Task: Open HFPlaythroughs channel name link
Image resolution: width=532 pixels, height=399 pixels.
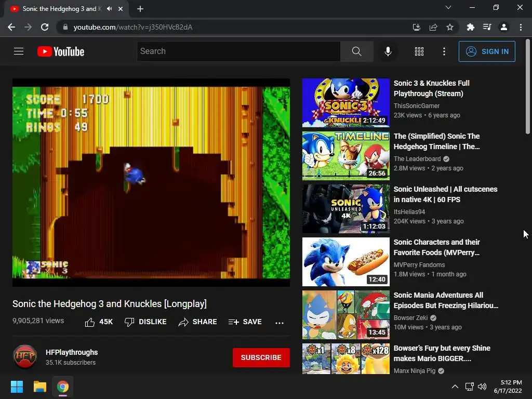Action: pos(72,352)
